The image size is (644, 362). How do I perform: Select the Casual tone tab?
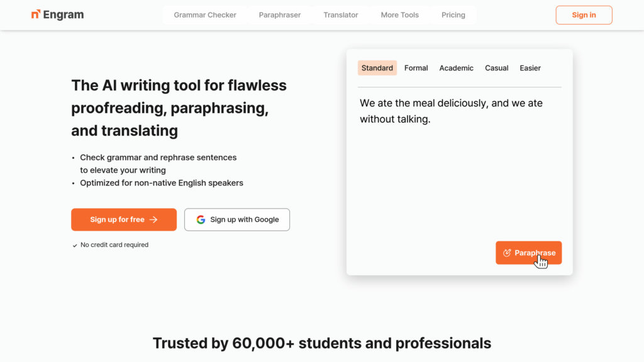click(x=496, y=68)
